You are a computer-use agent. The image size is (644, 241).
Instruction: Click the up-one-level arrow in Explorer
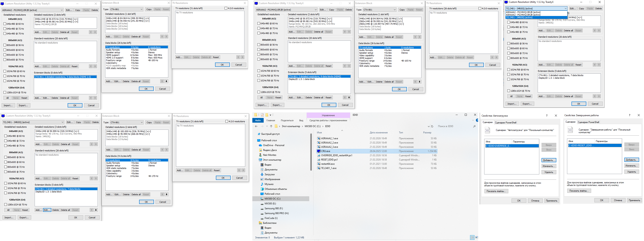(271, 126)
